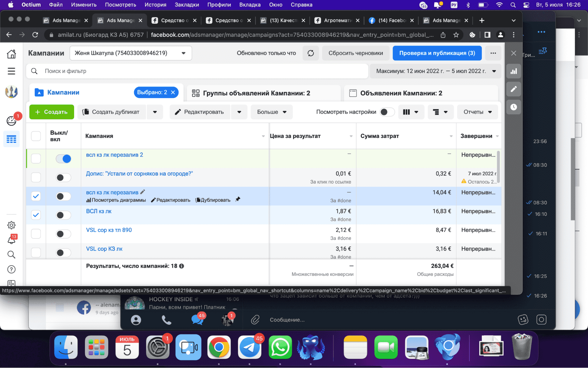Screen dimensions: 588x368
Task: Toggle the select-all header checkbox
Action: point(36,136)
